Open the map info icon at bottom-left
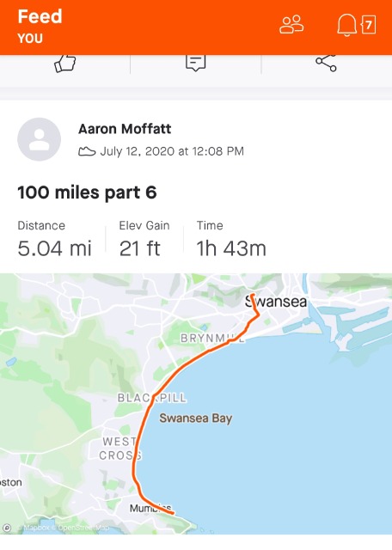 [x=6, y=528]
